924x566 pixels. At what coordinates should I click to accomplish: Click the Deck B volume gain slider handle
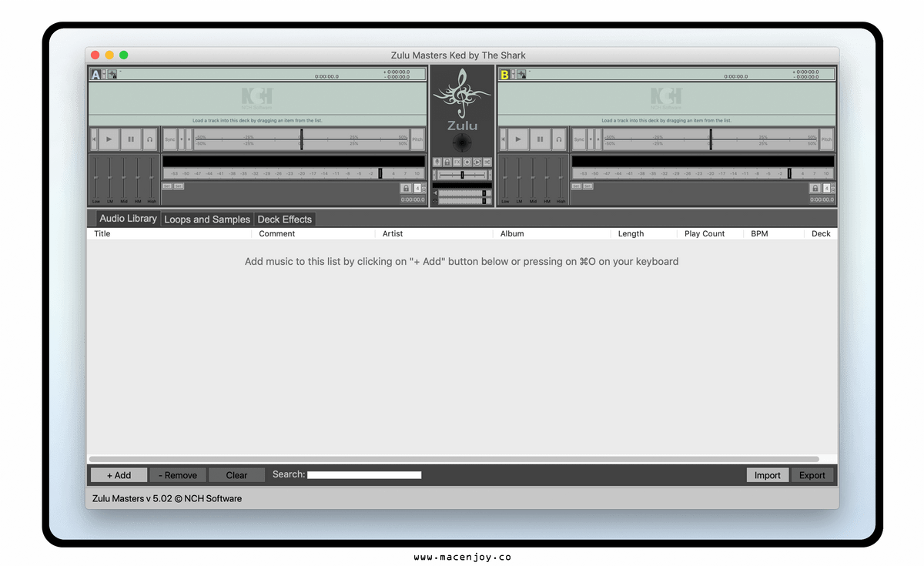pos(788,173)
